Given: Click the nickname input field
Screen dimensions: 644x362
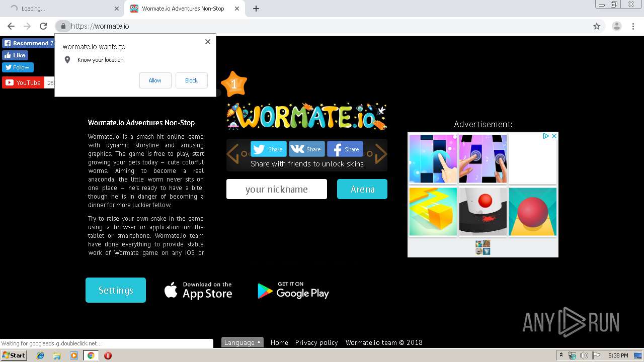Looking at the screenshot, I should [x=277, y=189].
